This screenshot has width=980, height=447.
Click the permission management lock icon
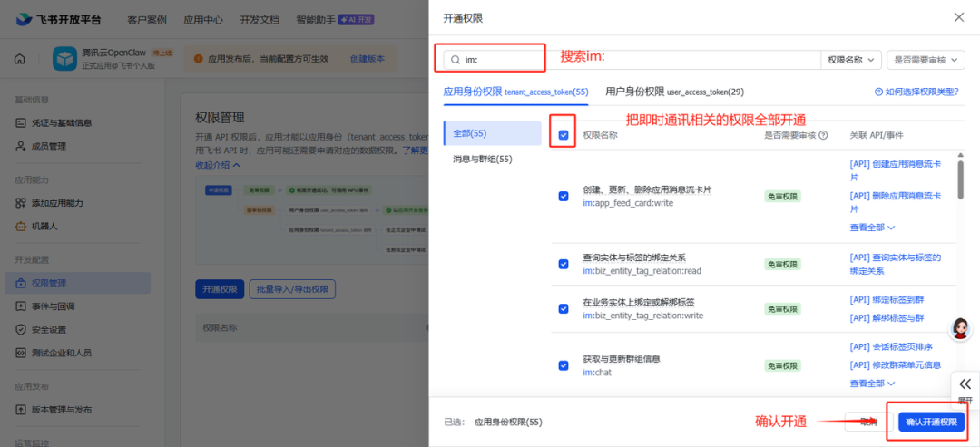(x=21, y=283)
